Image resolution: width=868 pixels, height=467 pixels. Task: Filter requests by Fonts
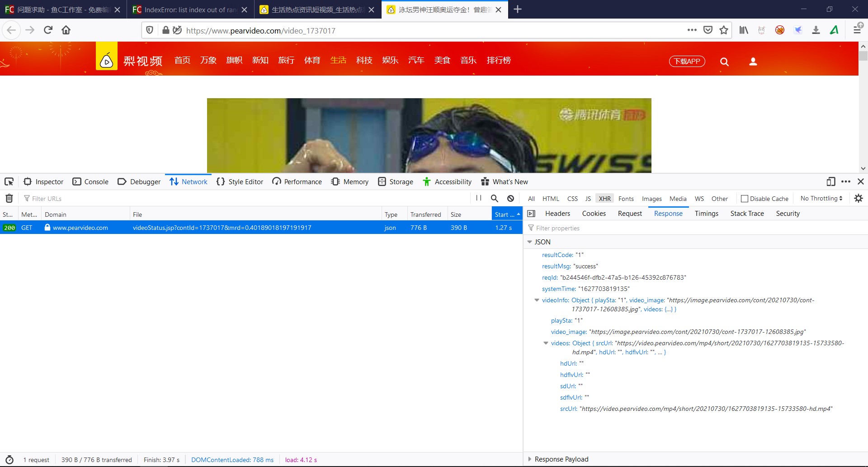pyautogui.click(x=626, y=199)
